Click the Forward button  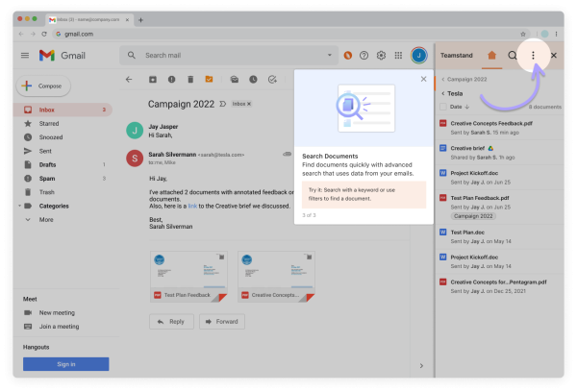(x=222, y=322)
